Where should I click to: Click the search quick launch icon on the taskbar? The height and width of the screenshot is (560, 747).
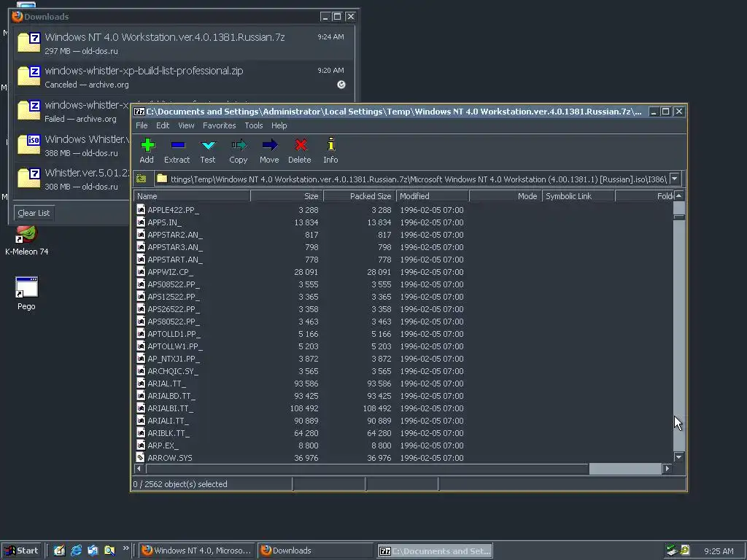click(x=109, y=551)
